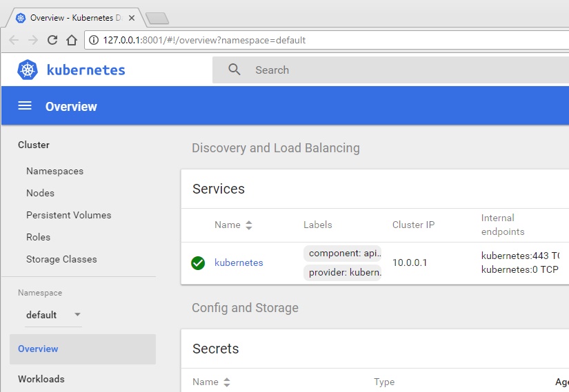Screen dimensions: 569x392
Task: Toggle the hamburger navigation menu
Action: coord(25,106)
